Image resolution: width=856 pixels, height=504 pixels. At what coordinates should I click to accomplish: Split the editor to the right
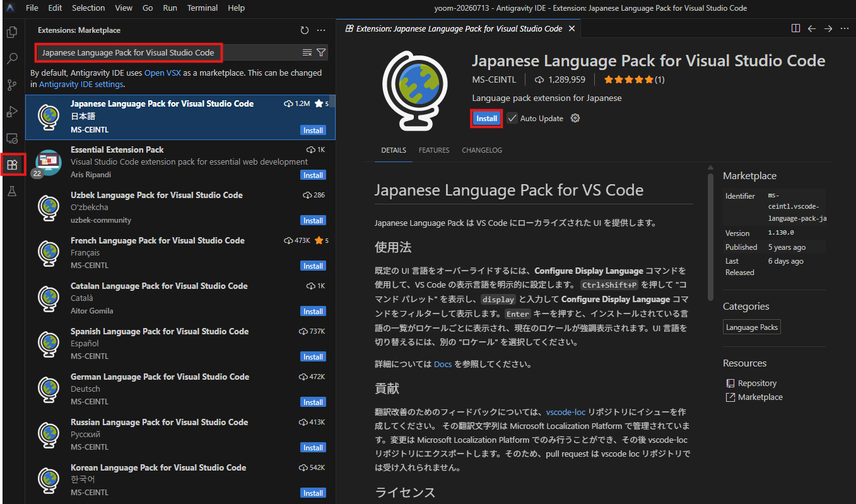coord(796,28)
